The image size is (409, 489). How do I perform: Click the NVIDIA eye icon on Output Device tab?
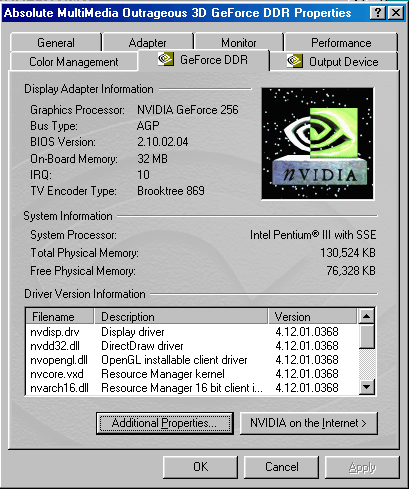pyautogui.click(x=295, y=61)
